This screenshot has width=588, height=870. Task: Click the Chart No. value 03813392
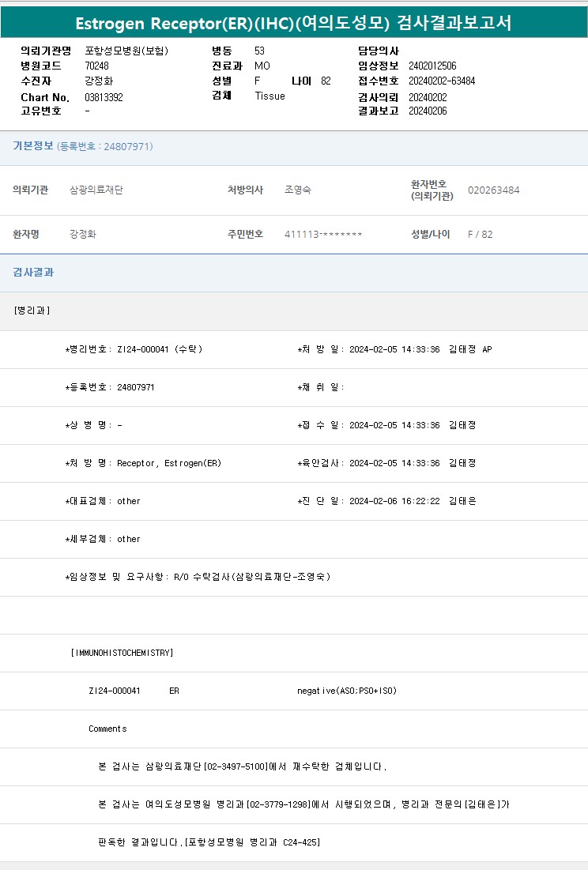pyautogui.click(x=104, y=97)
